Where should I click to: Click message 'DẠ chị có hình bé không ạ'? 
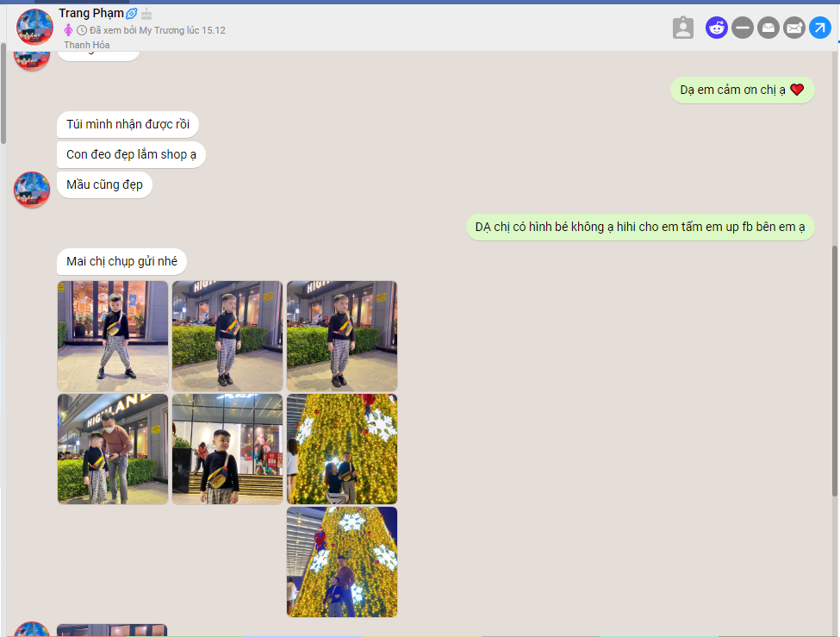tap(640, 228)
